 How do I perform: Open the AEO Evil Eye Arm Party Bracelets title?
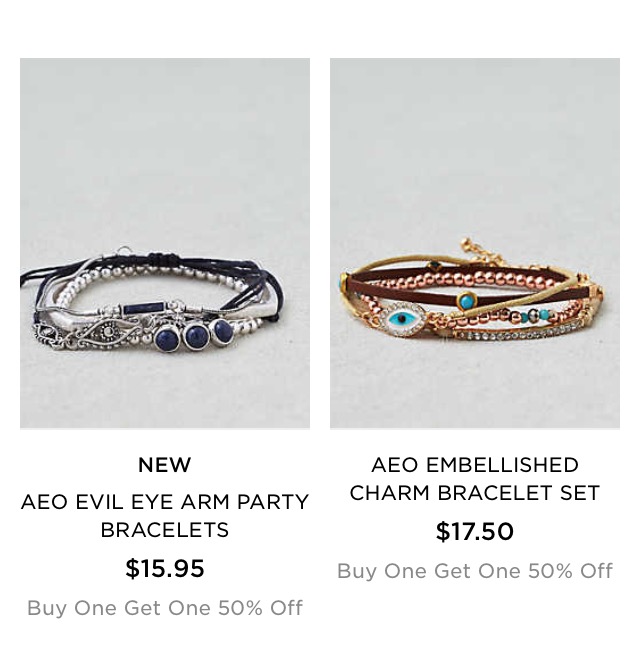click(x=165, y=516)
